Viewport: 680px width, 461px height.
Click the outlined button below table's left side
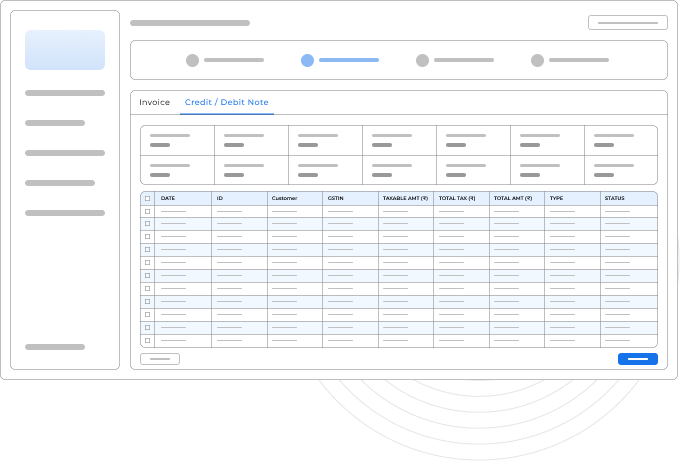160,359
